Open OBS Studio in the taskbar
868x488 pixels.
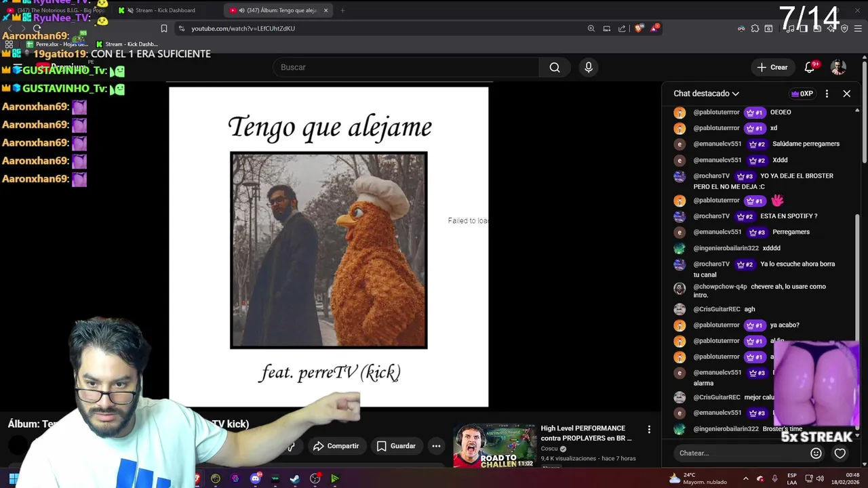coord(315,479)
